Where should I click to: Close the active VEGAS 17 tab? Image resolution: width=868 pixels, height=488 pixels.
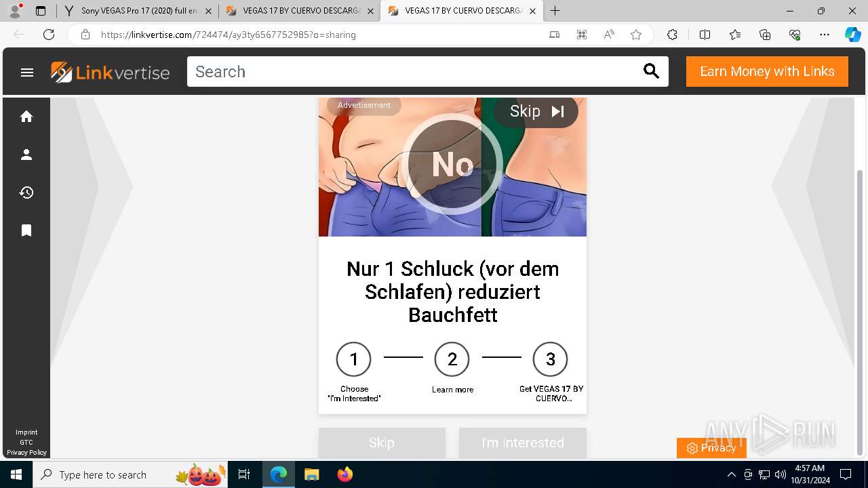532,11
